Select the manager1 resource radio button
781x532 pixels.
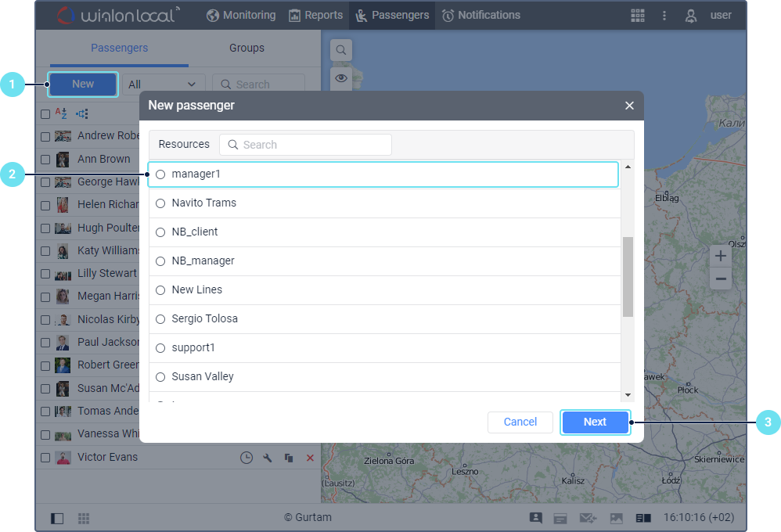click(160, 174)
